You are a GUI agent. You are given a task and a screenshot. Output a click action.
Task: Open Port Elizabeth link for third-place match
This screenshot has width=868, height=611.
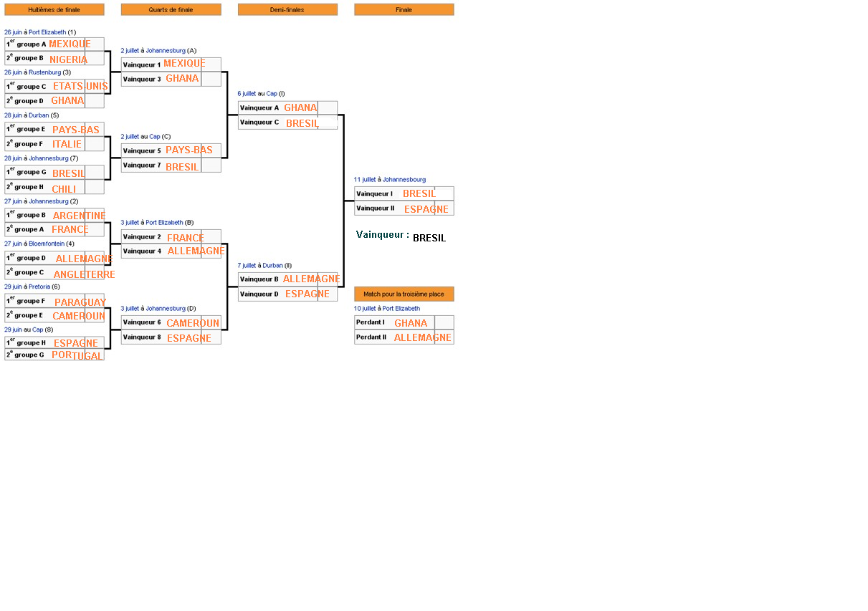401,309
